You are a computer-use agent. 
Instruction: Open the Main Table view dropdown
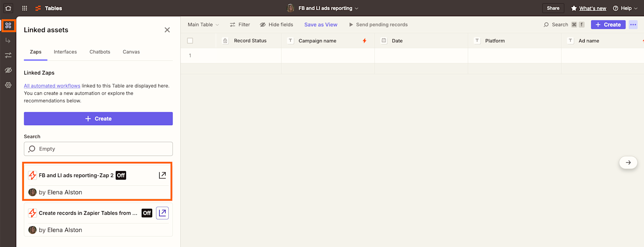coord(203,25)
